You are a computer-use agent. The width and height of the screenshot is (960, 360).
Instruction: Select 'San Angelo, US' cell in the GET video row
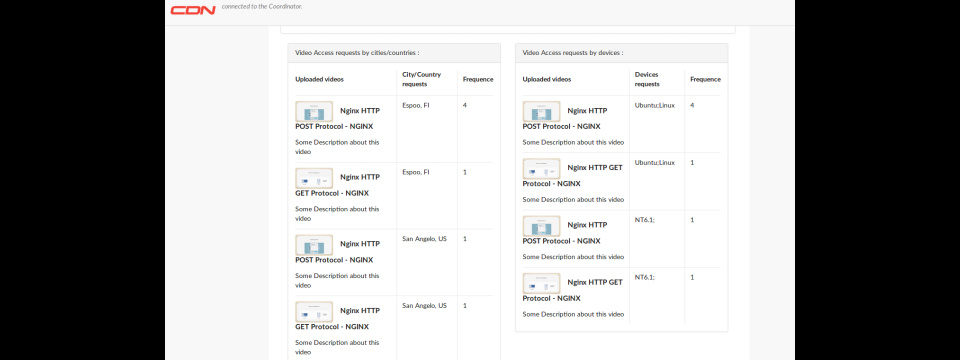[x=424, y=306]
